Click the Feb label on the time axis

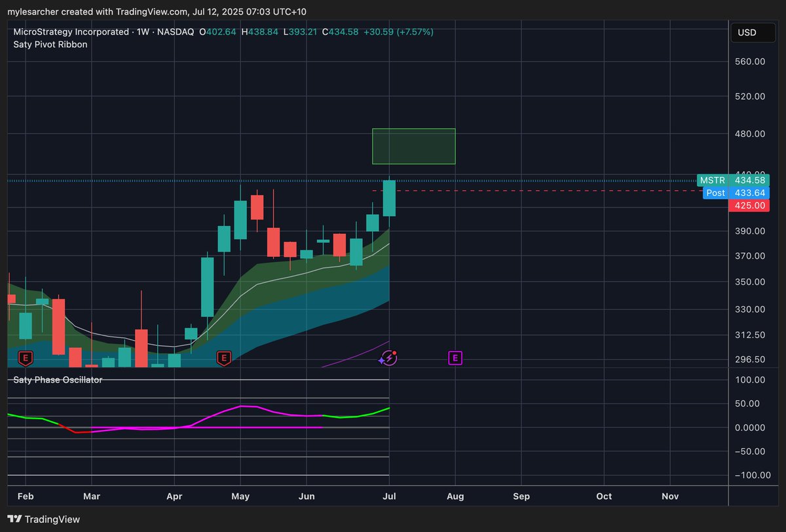25,497
